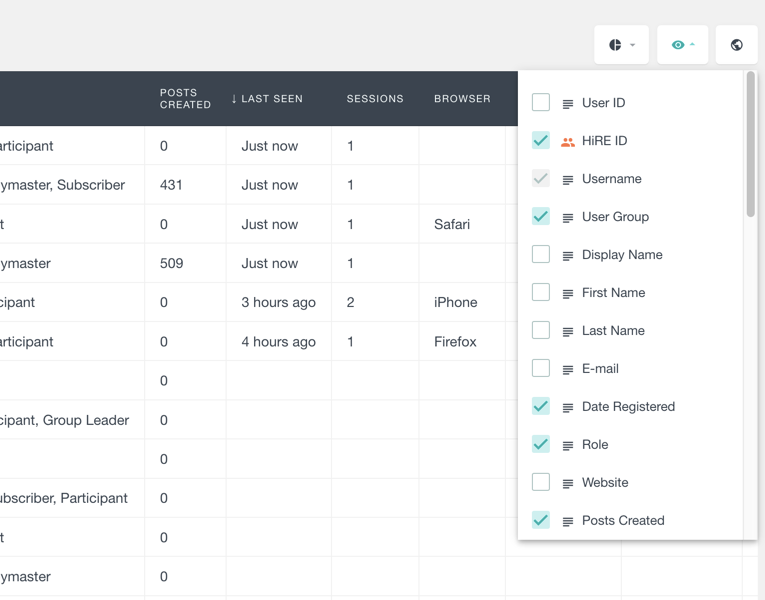Check the E-mail column checkbox
This screenshot has width=765, height=600.
(x=541, y=368)
